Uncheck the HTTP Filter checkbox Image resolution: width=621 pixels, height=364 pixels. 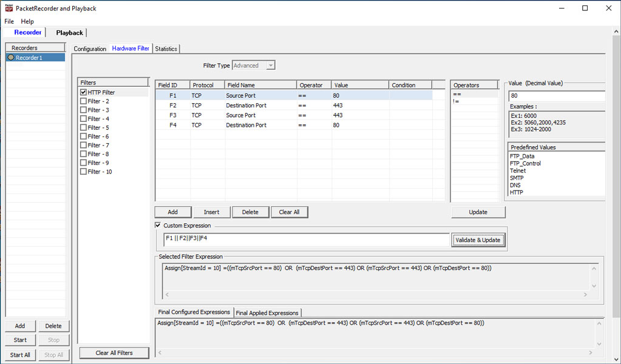pyautogui.click(x=83, y=92)
